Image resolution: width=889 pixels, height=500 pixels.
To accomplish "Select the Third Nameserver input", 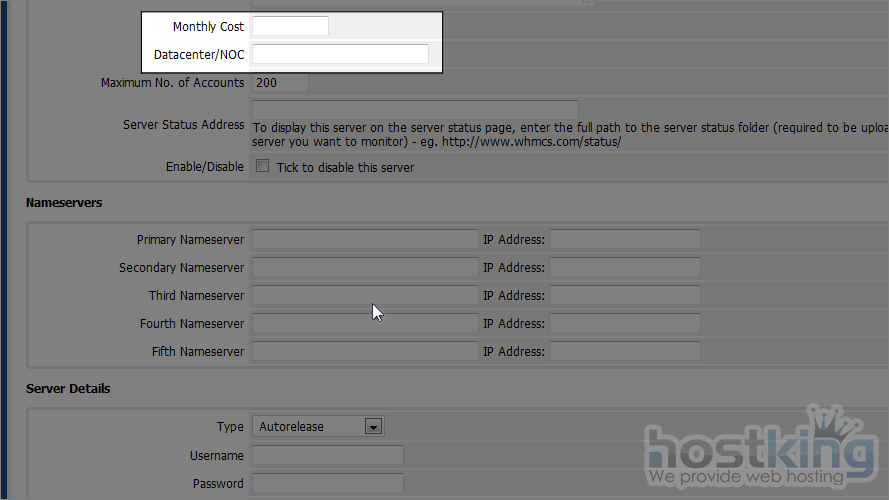I will (365, 296).
